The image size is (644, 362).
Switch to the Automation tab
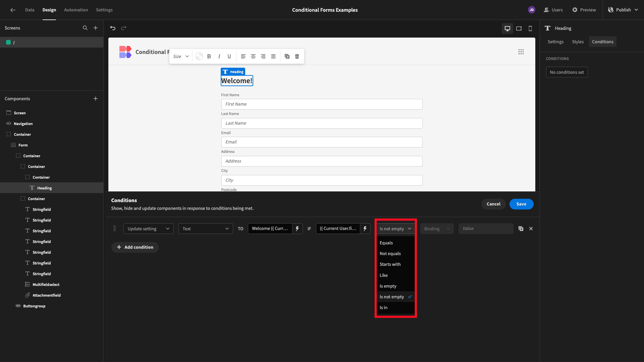[x=76, y=10]
